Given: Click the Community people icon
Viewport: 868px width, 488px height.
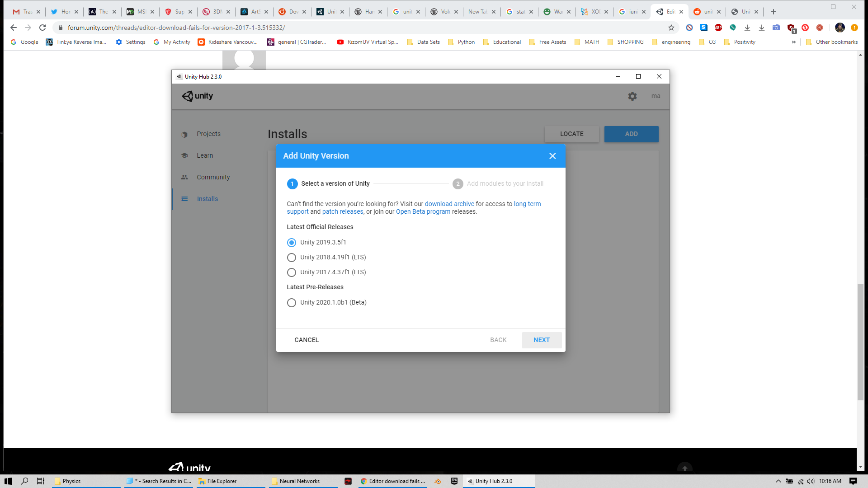Looking at the screenshot, I should point(184,177).
